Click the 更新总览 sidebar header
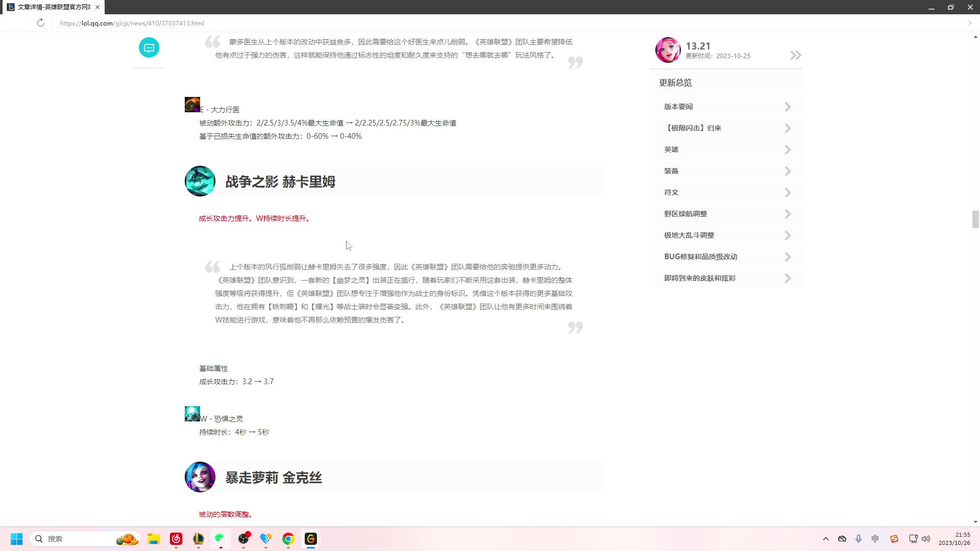This screenshot has width=980, height=551. click(x=675, y=83)
